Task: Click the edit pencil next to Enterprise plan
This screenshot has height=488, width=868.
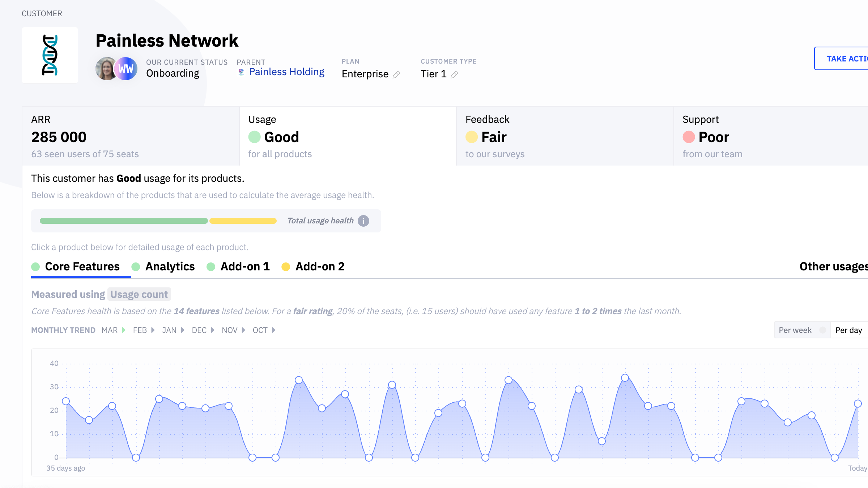Action: pyautogui.click(x=396, y=74)
